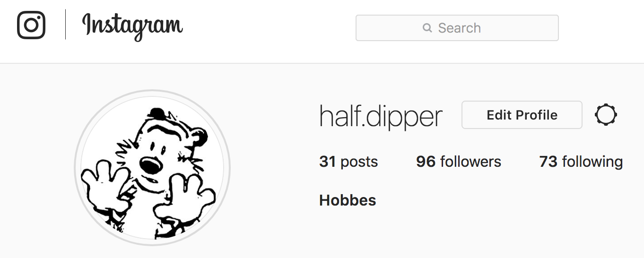Click the Instagram script wordmark
The image size is (644, 258).
click(x=132, y=26)
